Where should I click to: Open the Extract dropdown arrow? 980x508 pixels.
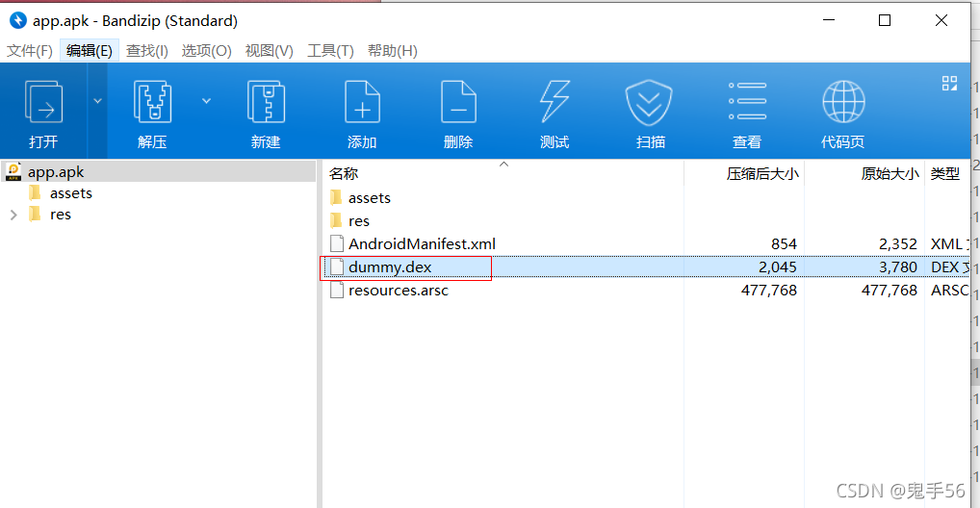(206, 101)
